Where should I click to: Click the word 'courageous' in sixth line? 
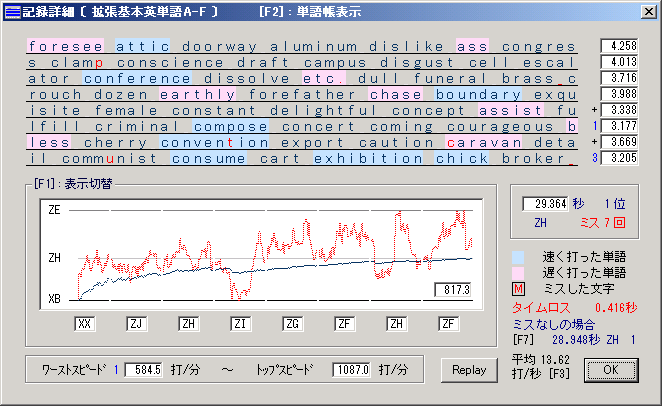(500, 126)
